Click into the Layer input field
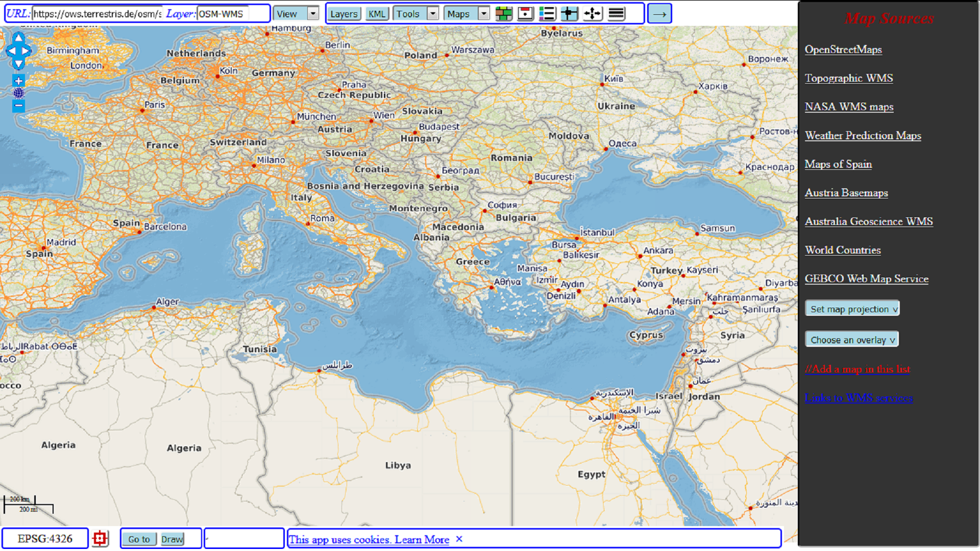 click(223, 14)
